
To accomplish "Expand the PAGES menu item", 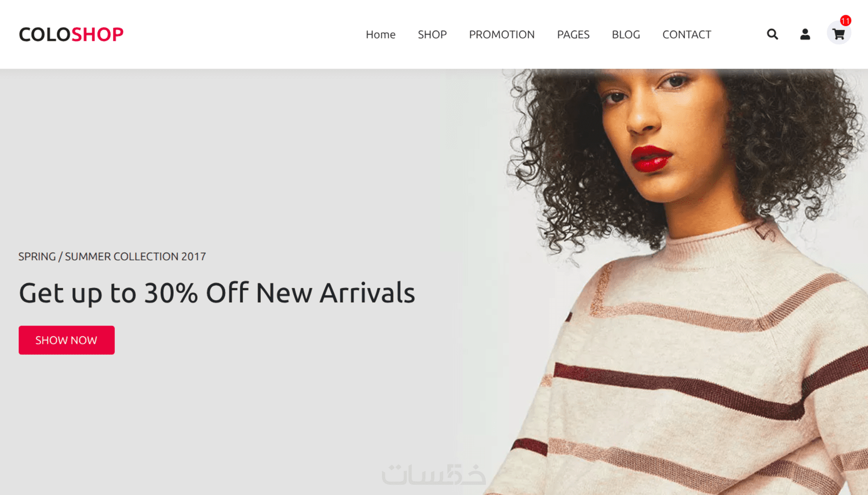I will [x=573, y=34].
